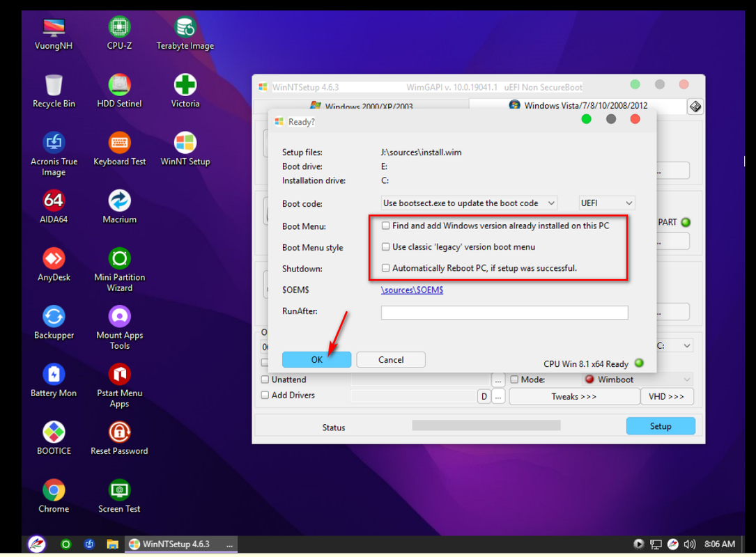Viewport: 756px width, 557px height.
Task: Expand the UEFI dropdown
Action: [606, 203]
